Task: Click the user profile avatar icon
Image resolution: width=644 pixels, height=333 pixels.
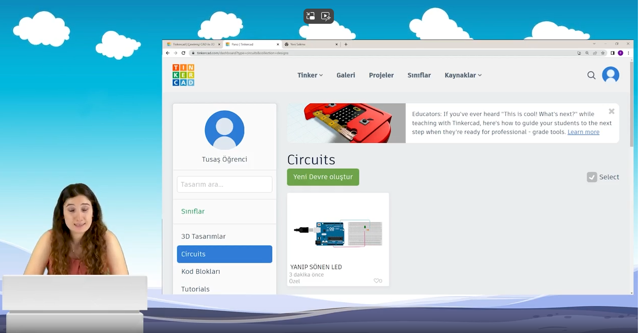Action: [x=611, y=75]
